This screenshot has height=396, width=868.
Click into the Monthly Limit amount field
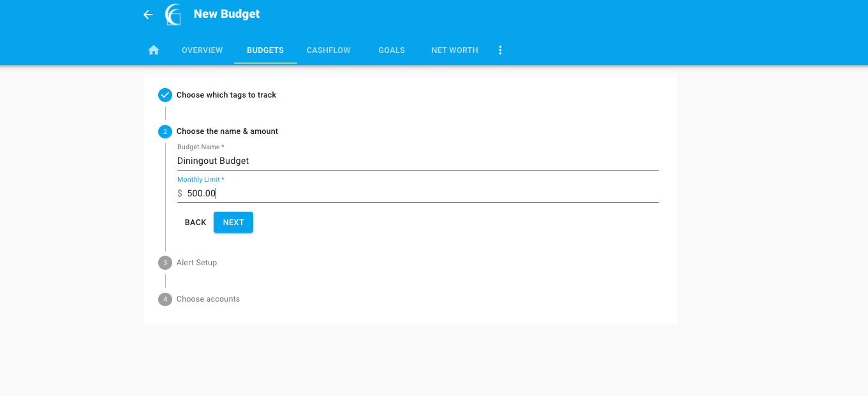tap(421, 193)
